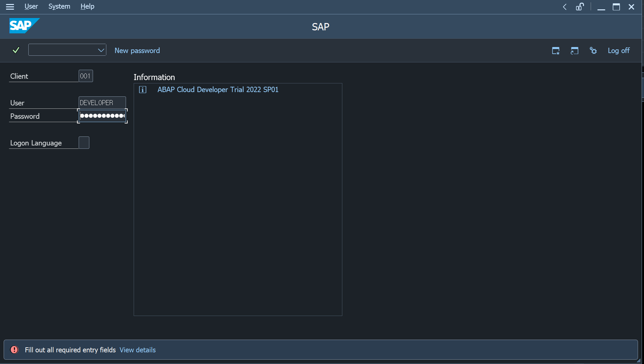This screenshot has height=364, width=644.
Task: Click the green checkmark Enter icon
Action: point(16,50)
